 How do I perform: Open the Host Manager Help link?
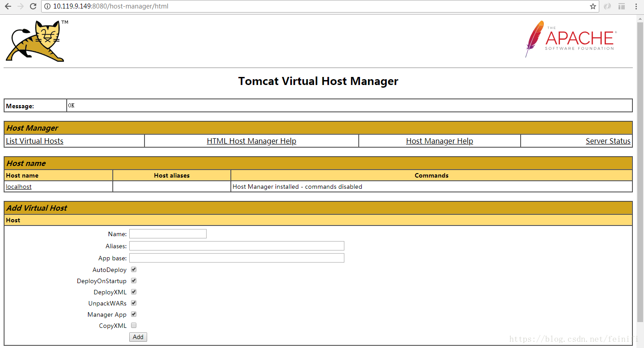point(440,141)
